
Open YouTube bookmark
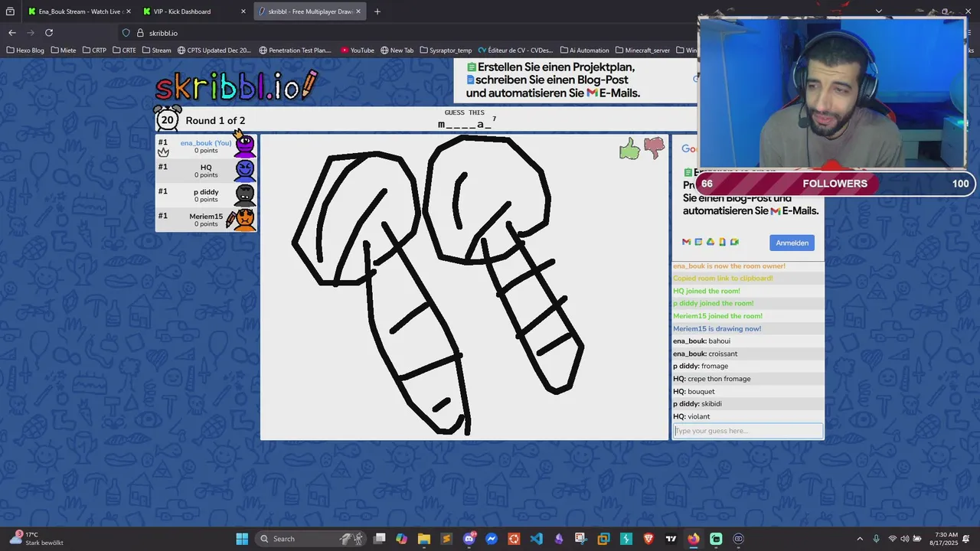coord(358,51)
